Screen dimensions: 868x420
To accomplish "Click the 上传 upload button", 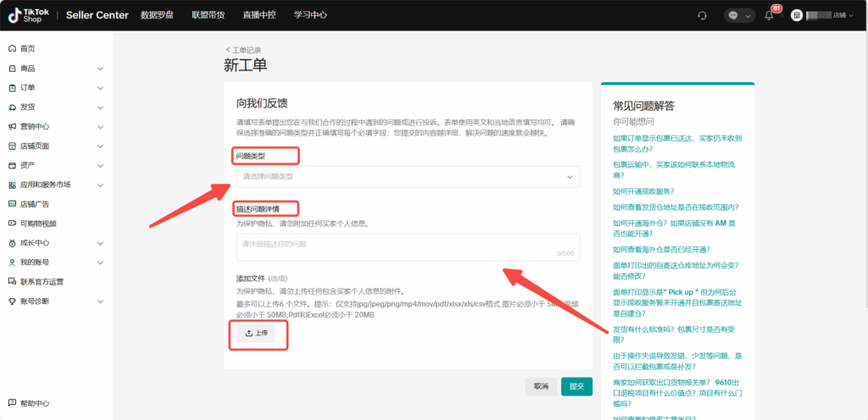I will (x=256, y=334).
